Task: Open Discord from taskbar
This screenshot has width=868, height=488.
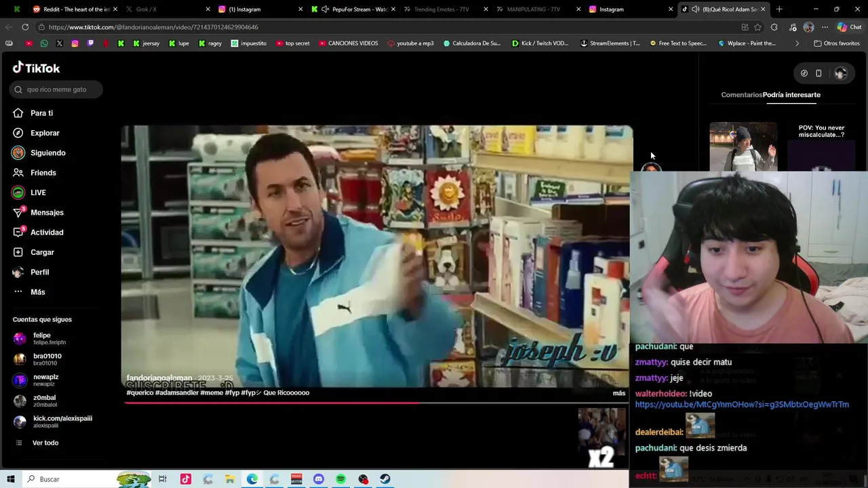Action: [319, 479]
